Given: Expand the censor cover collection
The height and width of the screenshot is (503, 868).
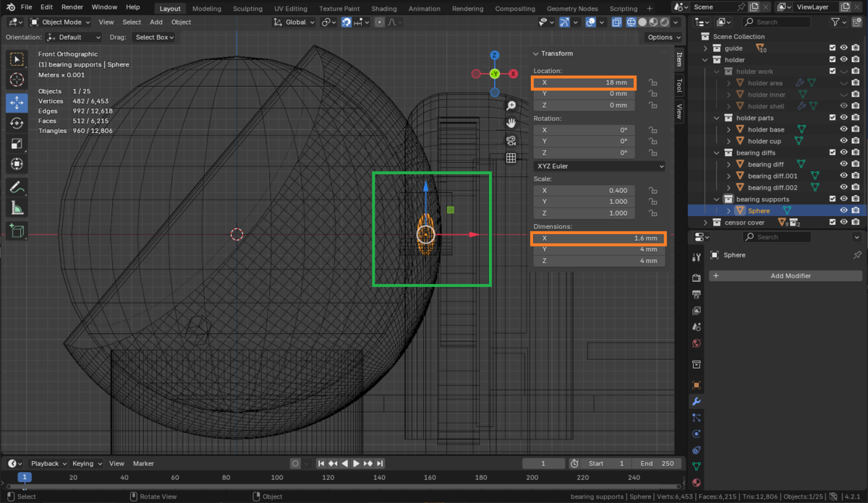Looking at the screenshot, I should click(x=706, y=223).
